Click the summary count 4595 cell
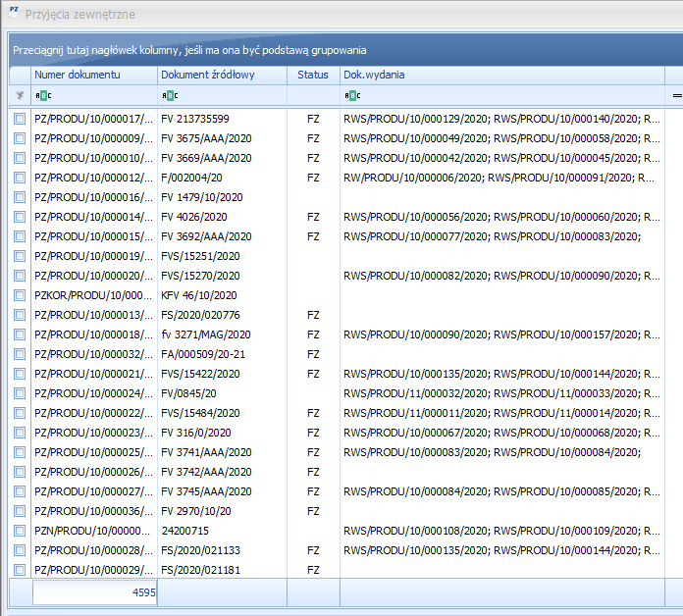Screen dimensions: 683x616 pyautogui.click(x=94, y=592)
